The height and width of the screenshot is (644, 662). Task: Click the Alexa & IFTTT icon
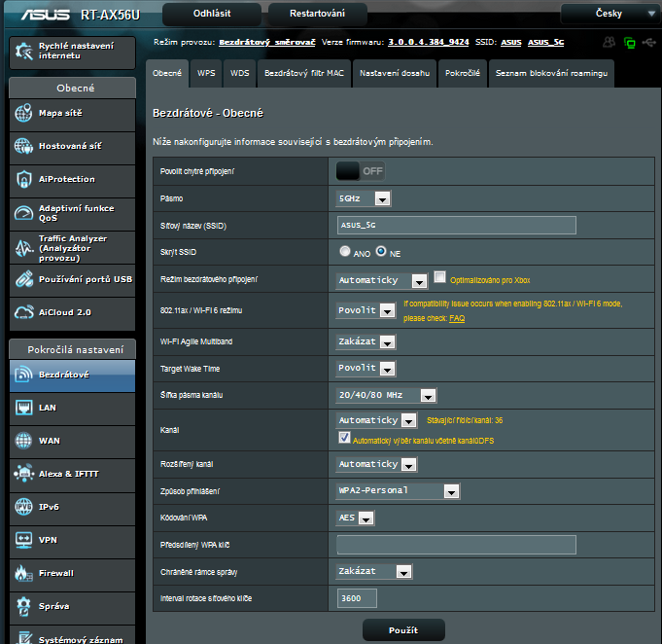pyautogui.click(x=24, y=474)
